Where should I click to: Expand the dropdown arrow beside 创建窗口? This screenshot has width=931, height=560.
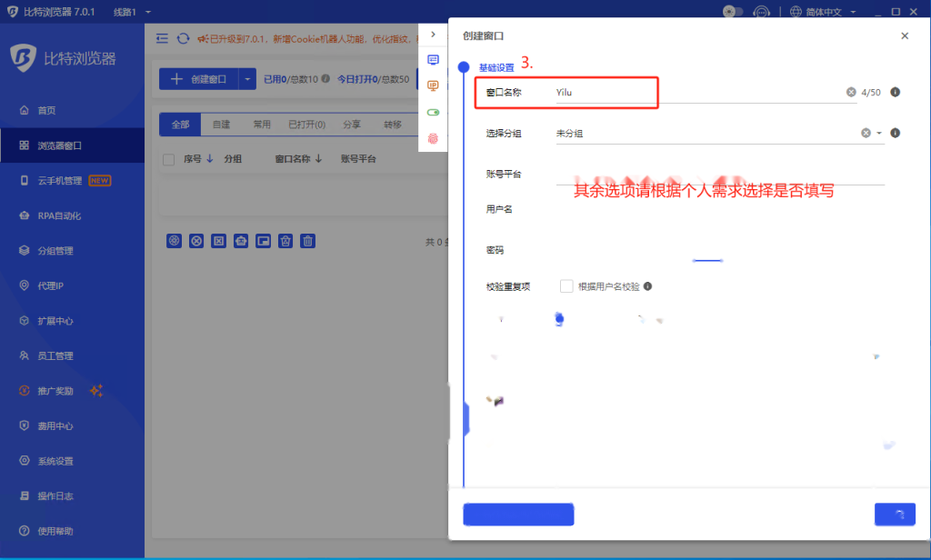247,79
